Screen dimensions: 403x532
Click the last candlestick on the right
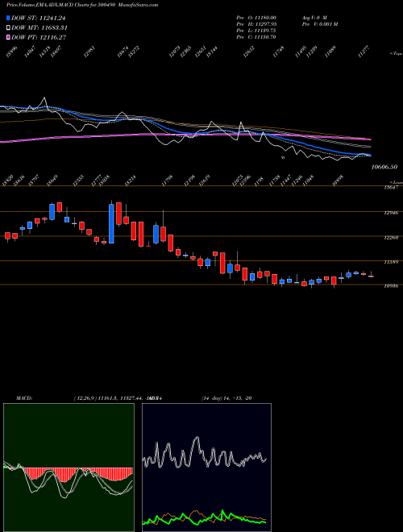tap(371, 275)
